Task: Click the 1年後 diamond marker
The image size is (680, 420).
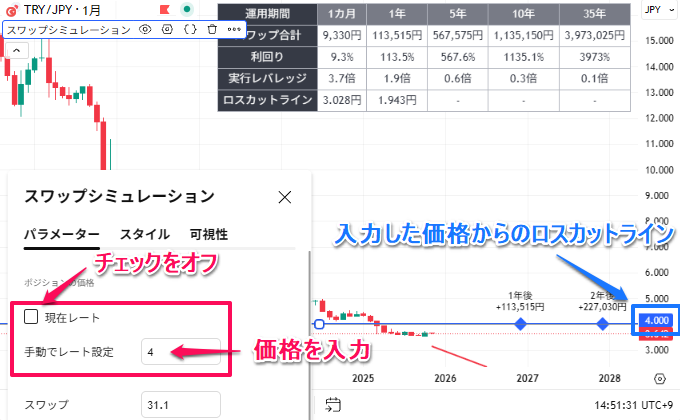Action: click(x=520, y=324)
